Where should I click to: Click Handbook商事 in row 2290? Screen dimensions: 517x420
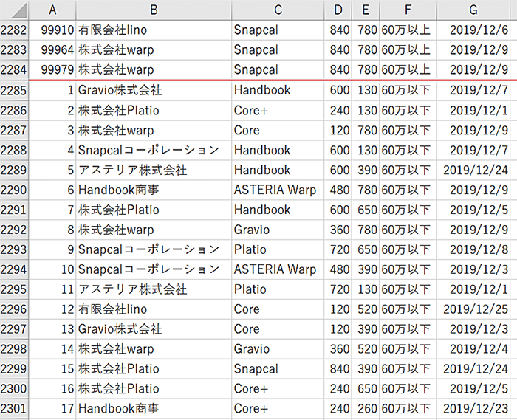(x=154, y=190)
